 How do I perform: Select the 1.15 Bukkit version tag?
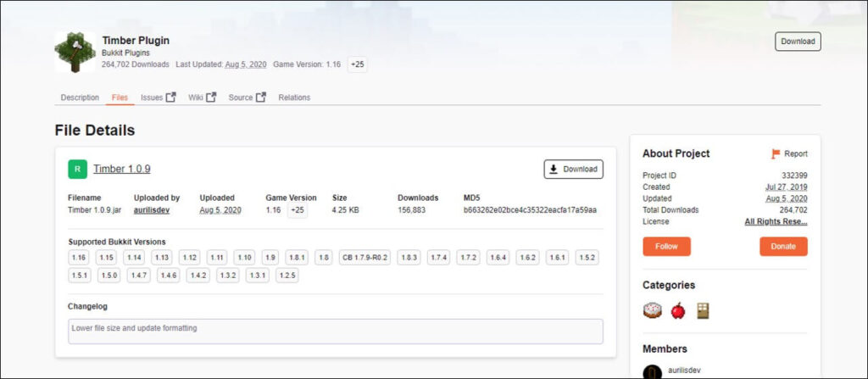(x=106, y=258)
